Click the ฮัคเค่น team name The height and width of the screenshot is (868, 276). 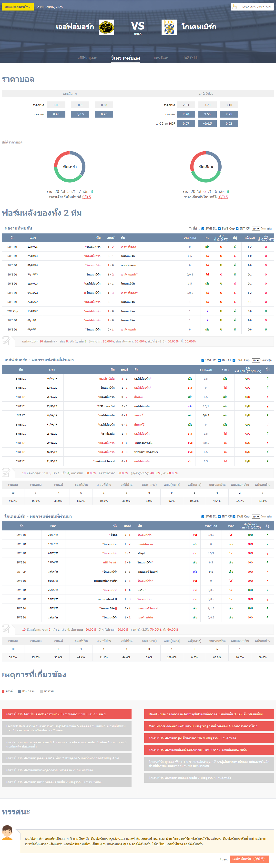[x=138, y=397]
